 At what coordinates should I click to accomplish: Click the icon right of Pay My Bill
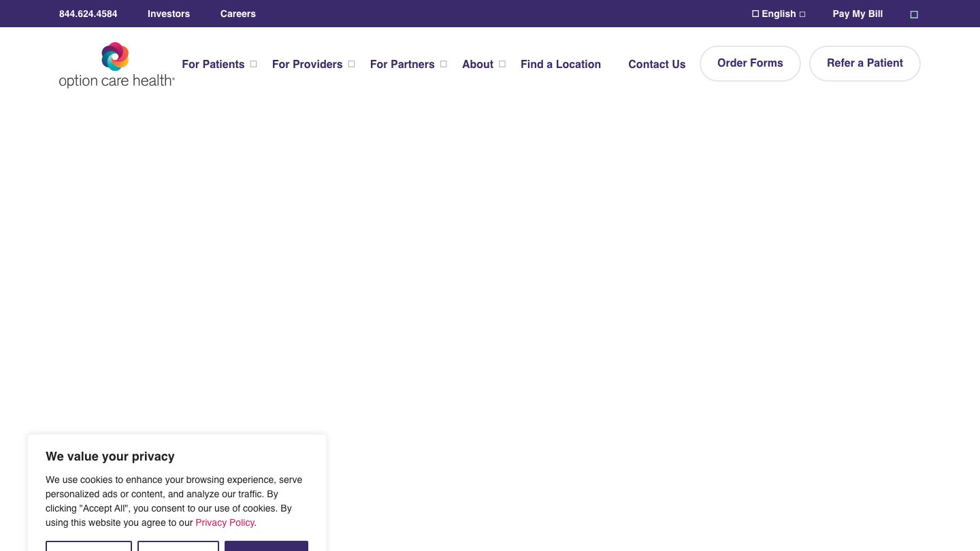click(x=914, y=14)
